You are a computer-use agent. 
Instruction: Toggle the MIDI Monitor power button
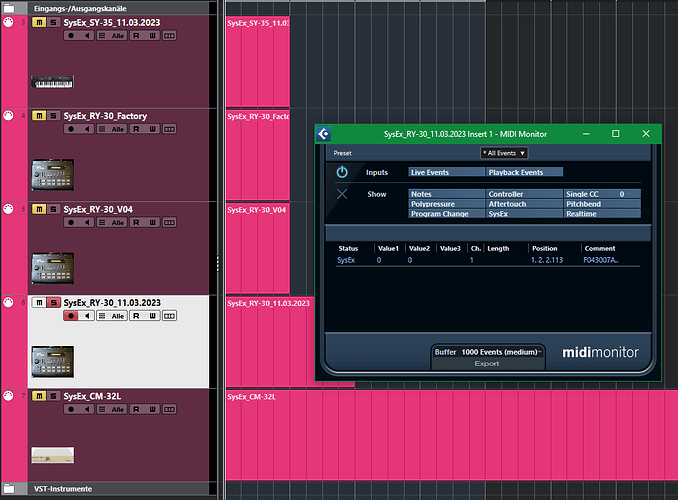click(342, 172)
